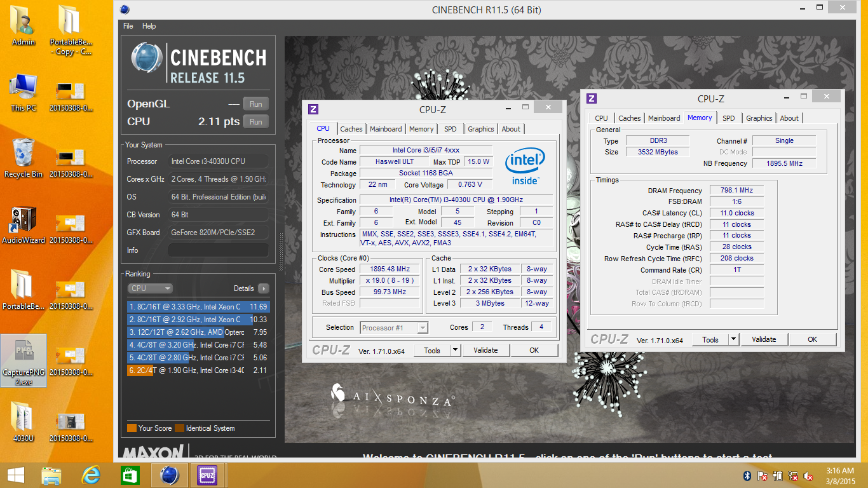
Task: Launch Internet Explorer from the taskbar
Action: coord(91,475)
